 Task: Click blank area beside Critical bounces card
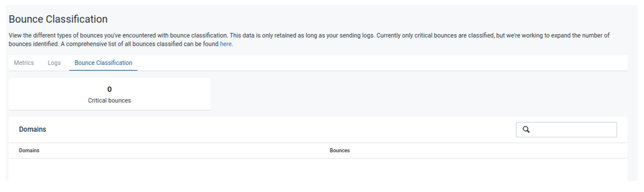[419, 94]
